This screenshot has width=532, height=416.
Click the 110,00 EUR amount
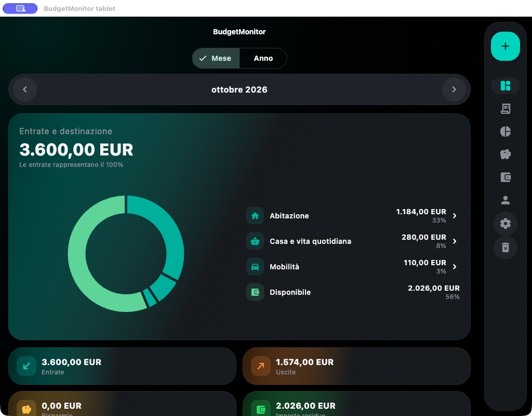(425, 263)
